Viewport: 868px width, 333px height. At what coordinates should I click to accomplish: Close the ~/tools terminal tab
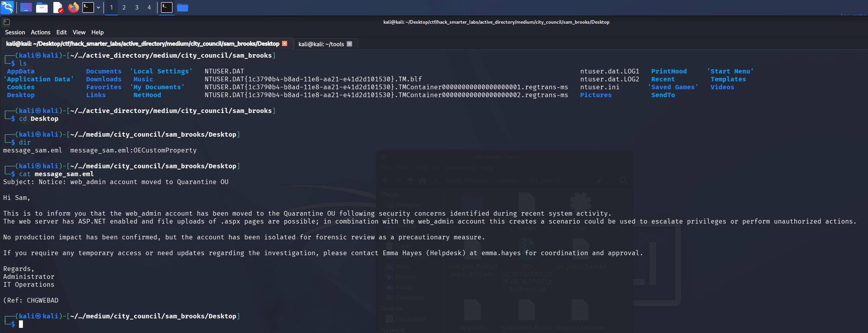click(x=349, y=44)
